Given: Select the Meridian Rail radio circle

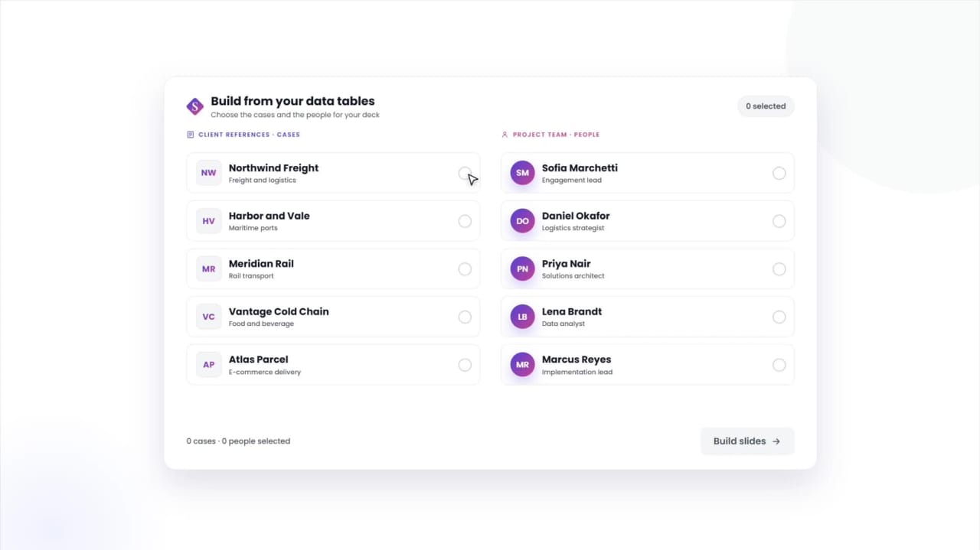Looking at the screenshot, I should 465,268.
